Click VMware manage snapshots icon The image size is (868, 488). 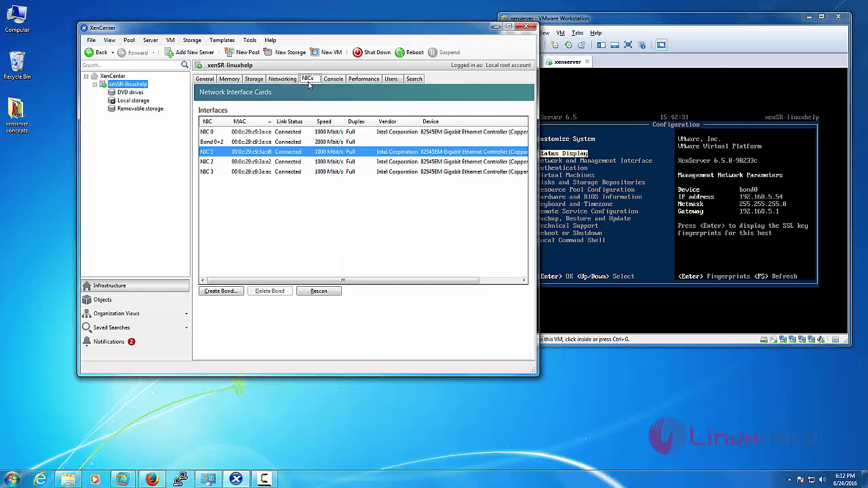point(581,45)
